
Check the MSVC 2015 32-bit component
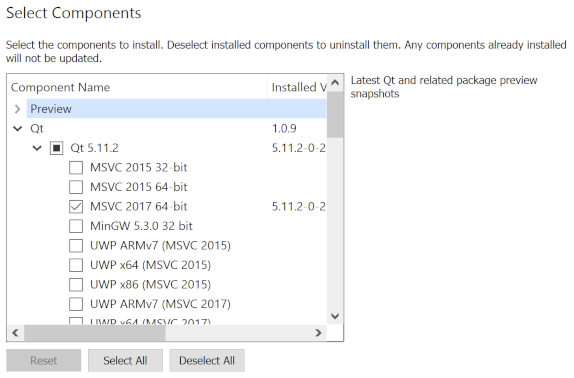(76, 168)
